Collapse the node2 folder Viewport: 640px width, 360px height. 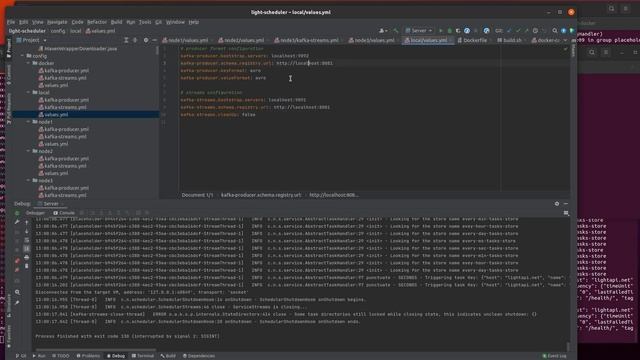click(x=28, y=151)
